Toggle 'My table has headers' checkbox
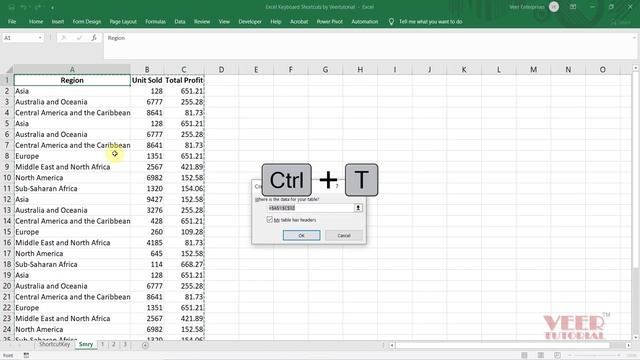This screenshot has width=640, height=360. click(270, 220)
